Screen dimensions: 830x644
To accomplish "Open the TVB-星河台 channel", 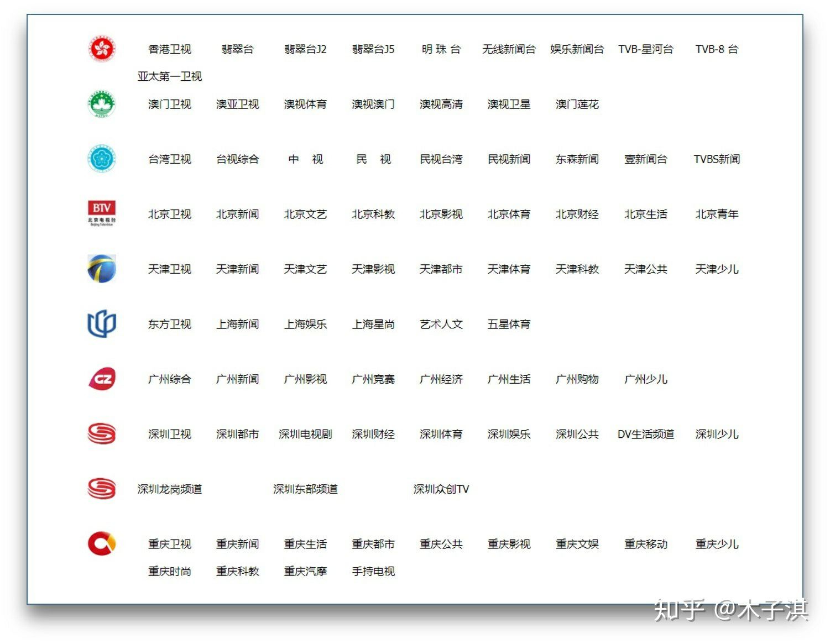I will [646, 49].
